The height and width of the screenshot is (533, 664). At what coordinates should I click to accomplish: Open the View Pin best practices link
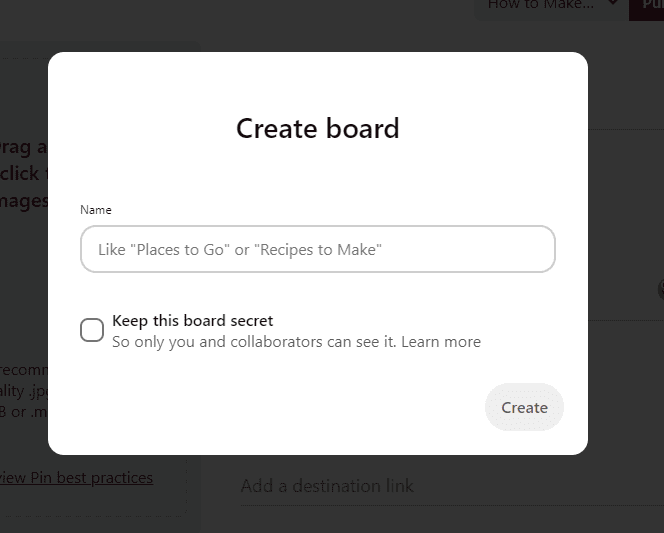(76, 478)
